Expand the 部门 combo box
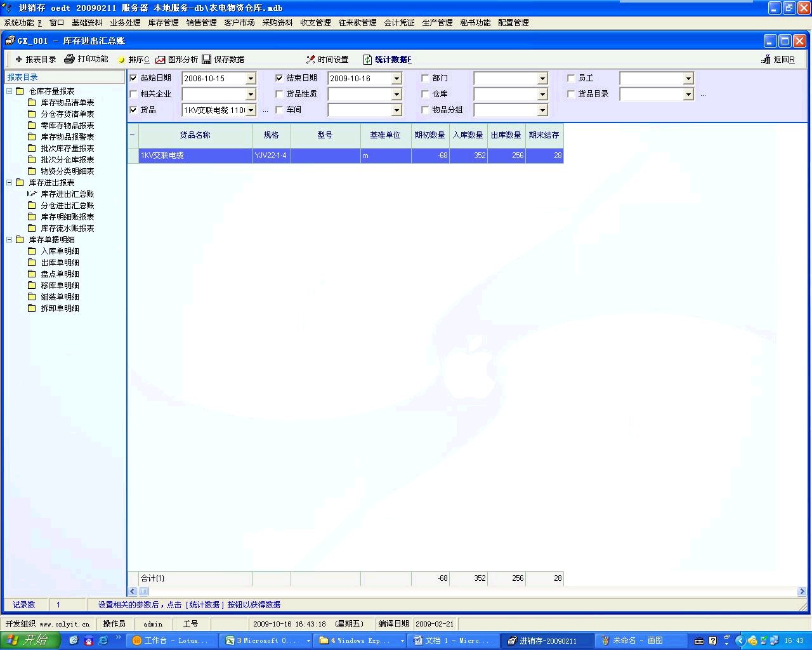Image resolution: width=812 pixels, height=650 pixels. click(542, 79)
